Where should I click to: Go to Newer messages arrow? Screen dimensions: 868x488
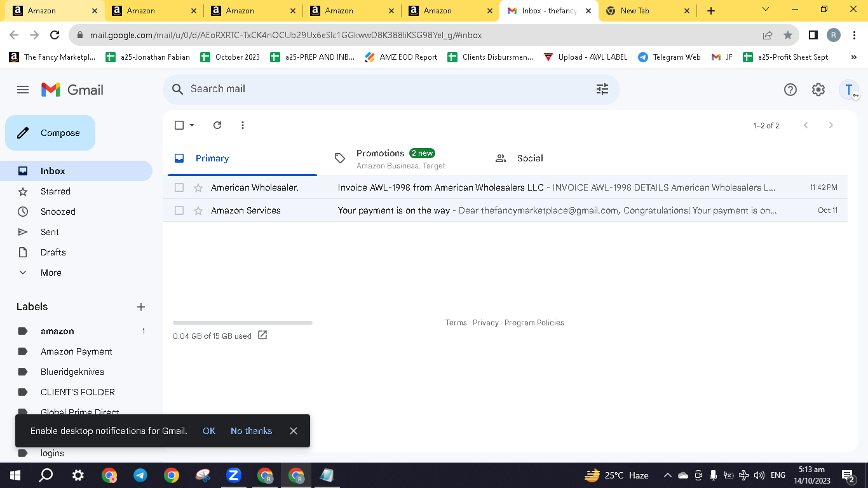pyautogui.click(x=806, y=125)
